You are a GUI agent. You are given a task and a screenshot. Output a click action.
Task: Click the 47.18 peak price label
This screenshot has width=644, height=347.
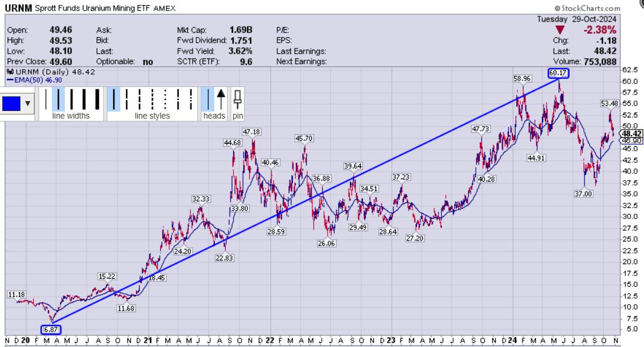tap(252, 132)
